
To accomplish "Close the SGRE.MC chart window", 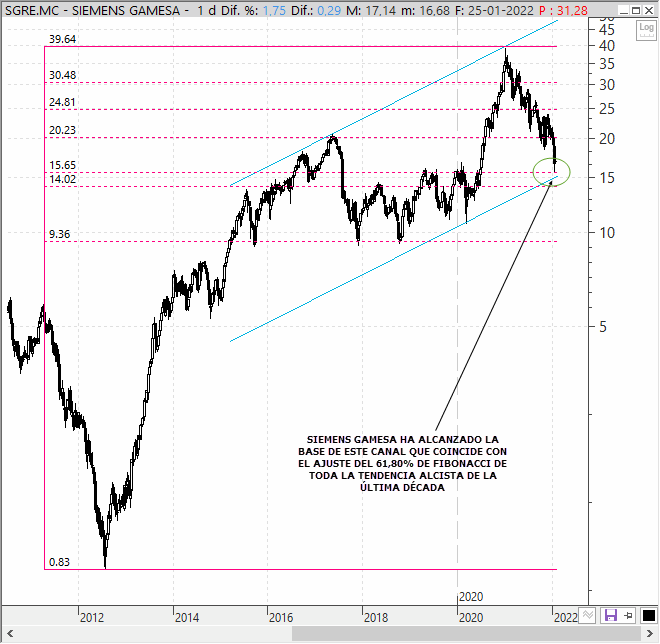I will pyautogui.click(x=649, y=10).
